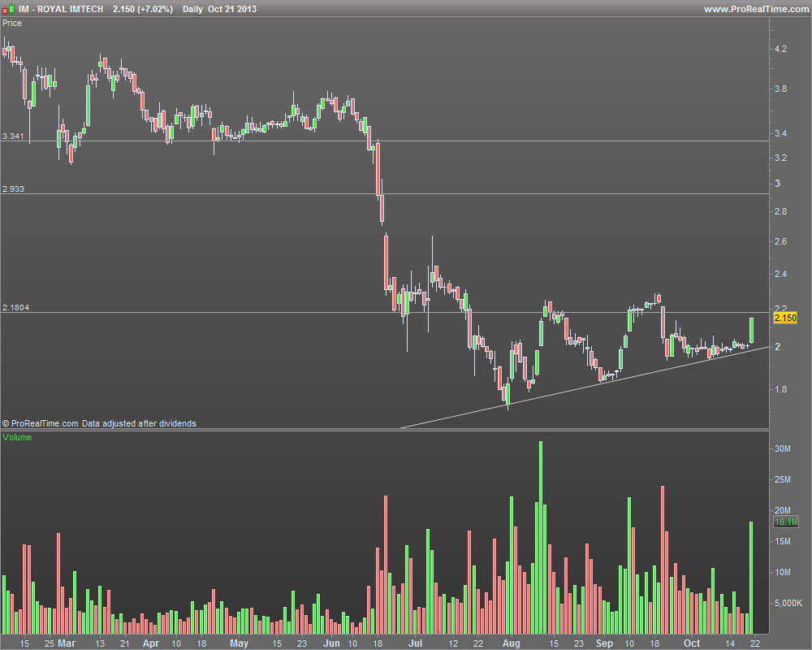This screenshot has width=812, height=650.
Task: Click the Daily timeframe label
Action: pos(192,9)
